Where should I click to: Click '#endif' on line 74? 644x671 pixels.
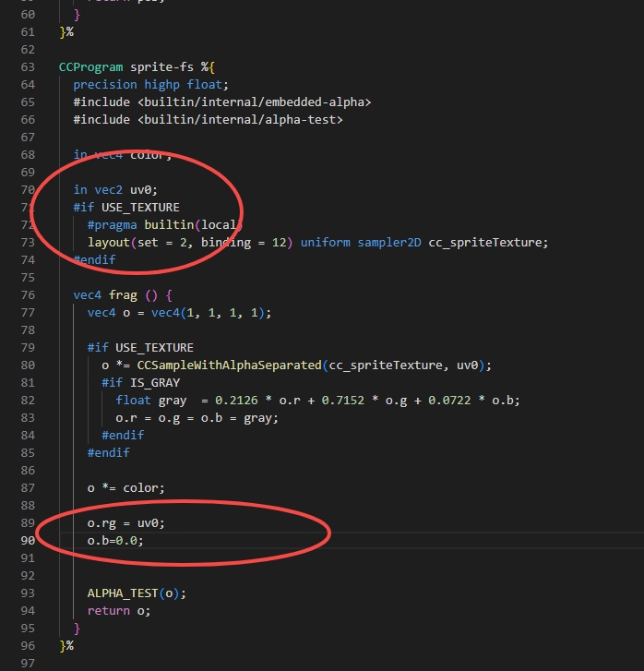click(x=94, y=260)
